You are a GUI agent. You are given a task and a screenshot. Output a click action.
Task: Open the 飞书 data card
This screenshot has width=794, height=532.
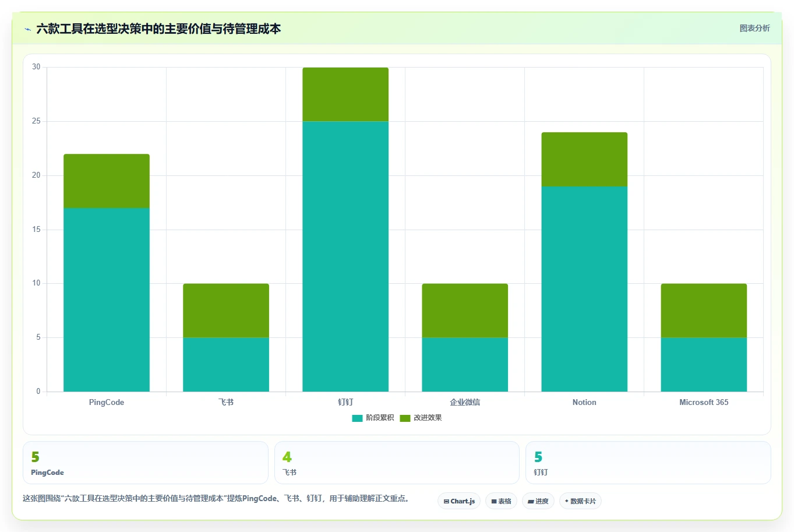pyautogui.click(x=397, y=463)
